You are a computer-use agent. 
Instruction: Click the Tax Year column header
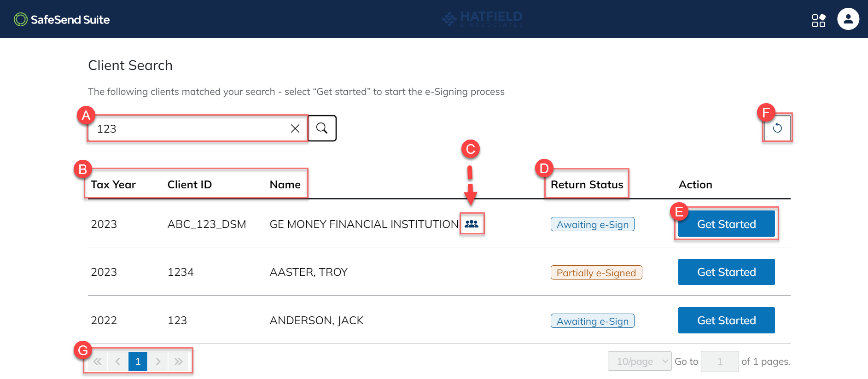pos(113,184)
